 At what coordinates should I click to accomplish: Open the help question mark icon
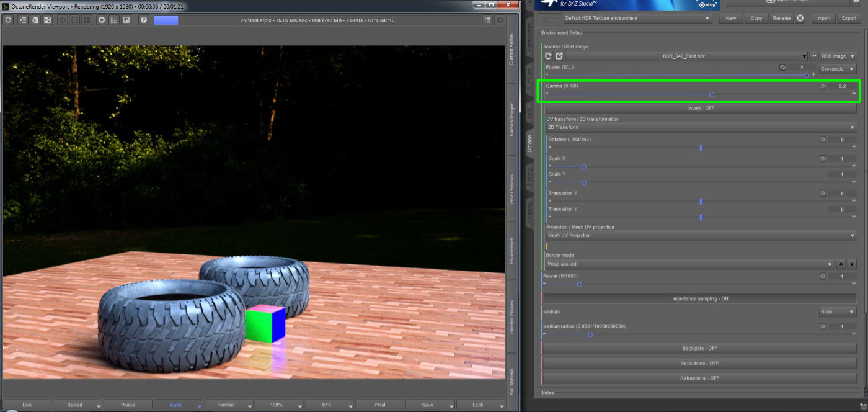click(x=144, y=20)
